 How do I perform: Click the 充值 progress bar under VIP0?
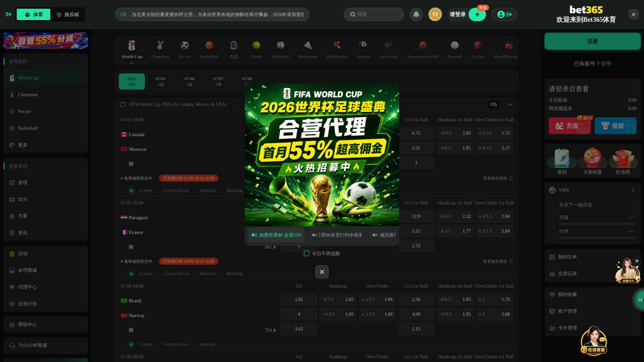coord(597,224)
